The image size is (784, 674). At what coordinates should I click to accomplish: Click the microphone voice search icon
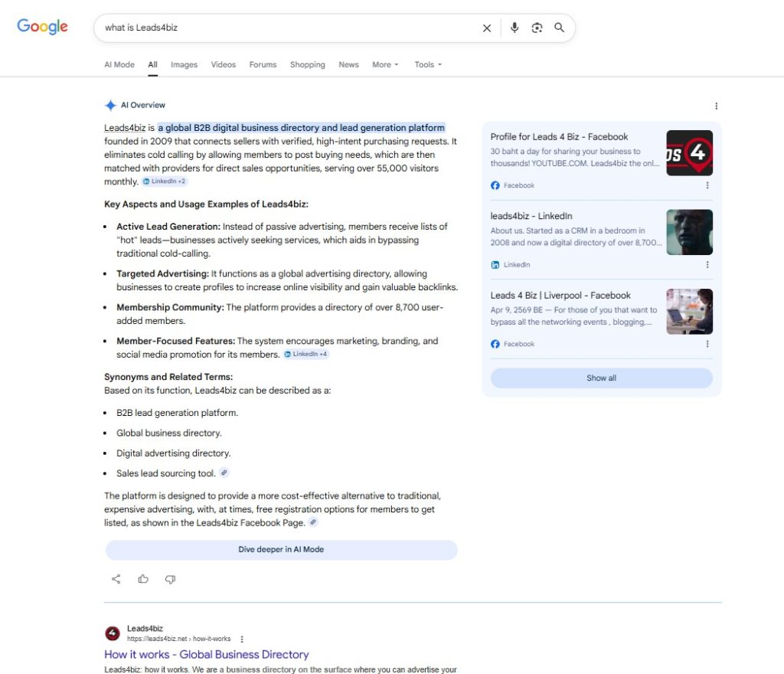point(514,27)
